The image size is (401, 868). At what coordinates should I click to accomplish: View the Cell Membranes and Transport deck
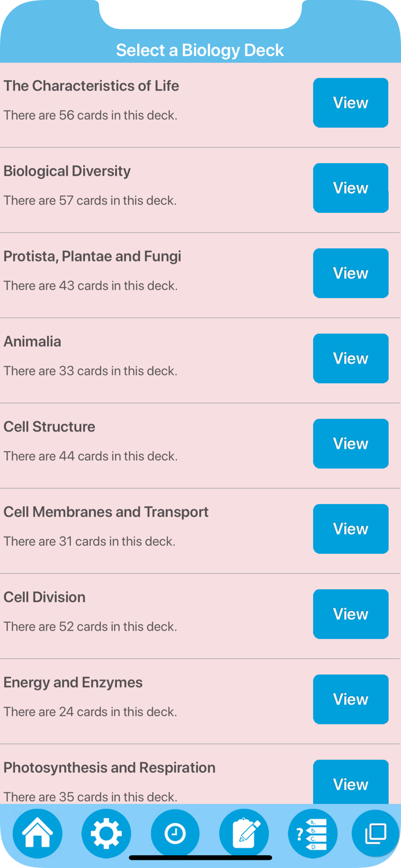(x=351, y=528)
